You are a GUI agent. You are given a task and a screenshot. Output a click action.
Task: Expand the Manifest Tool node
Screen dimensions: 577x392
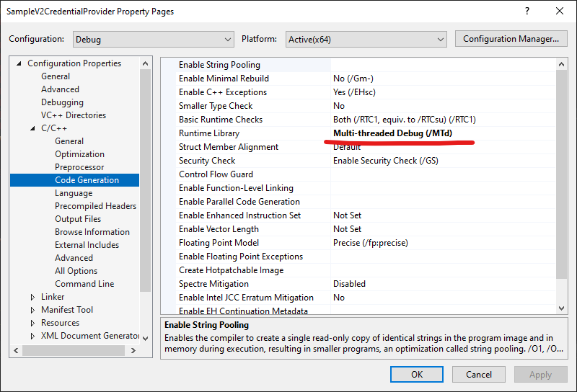33,310
